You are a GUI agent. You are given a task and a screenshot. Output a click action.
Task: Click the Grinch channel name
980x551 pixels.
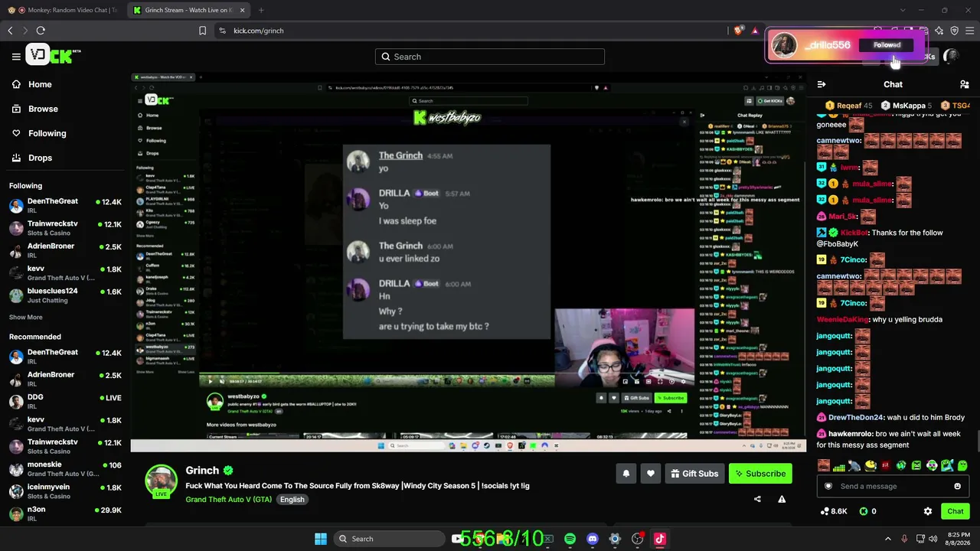click(202, 471)
